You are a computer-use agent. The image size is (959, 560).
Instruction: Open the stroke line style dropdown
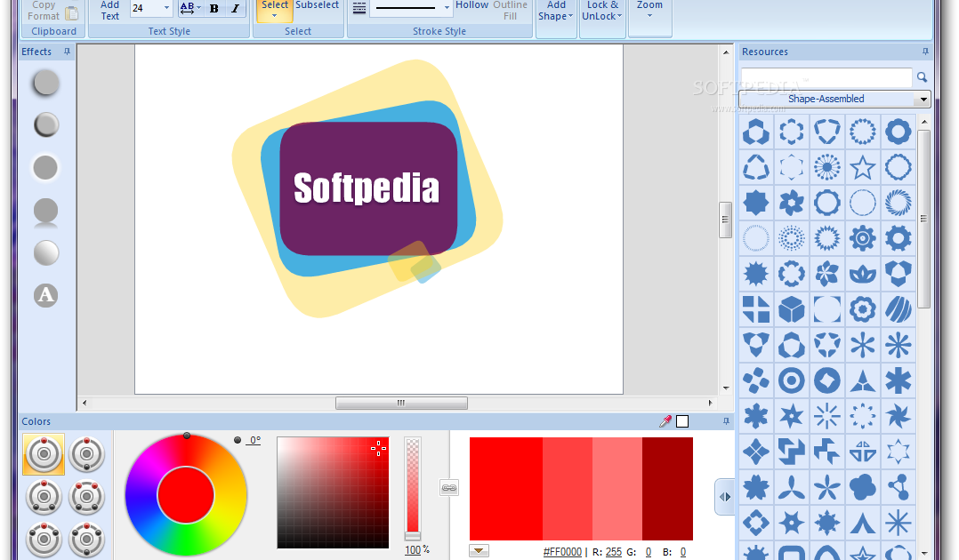447,8
